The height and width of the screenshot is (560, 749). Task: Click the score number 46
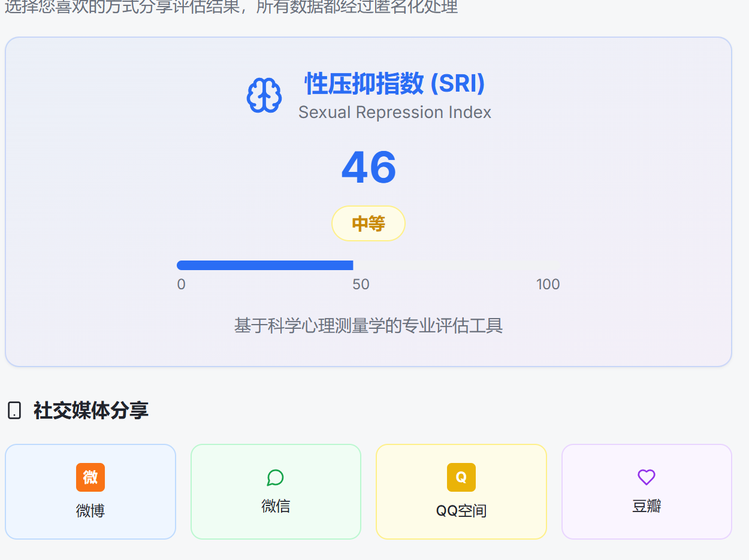coord(369,167)
